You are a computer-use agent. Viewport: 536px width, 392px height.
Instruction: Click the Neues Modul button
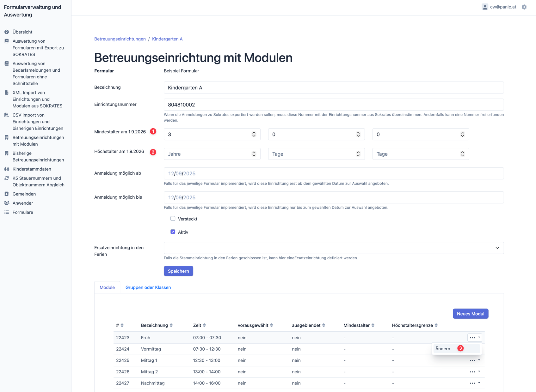point(470,314)
